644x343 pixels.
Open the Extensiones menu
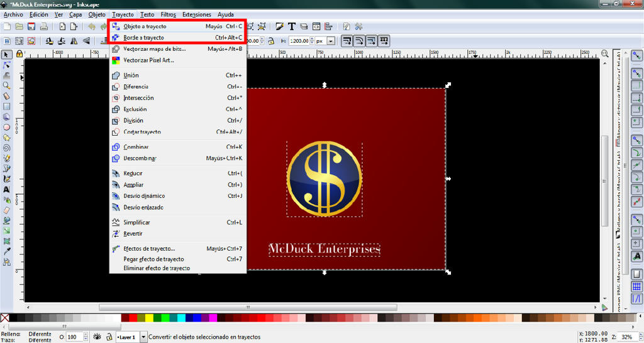(197, 14)
